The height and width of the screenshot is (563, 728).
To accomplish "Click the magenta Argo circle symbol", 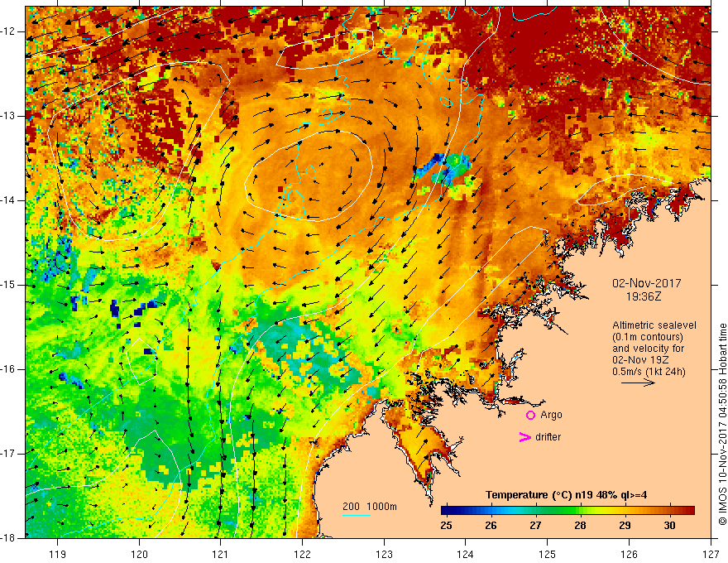I will click(530, 416).
